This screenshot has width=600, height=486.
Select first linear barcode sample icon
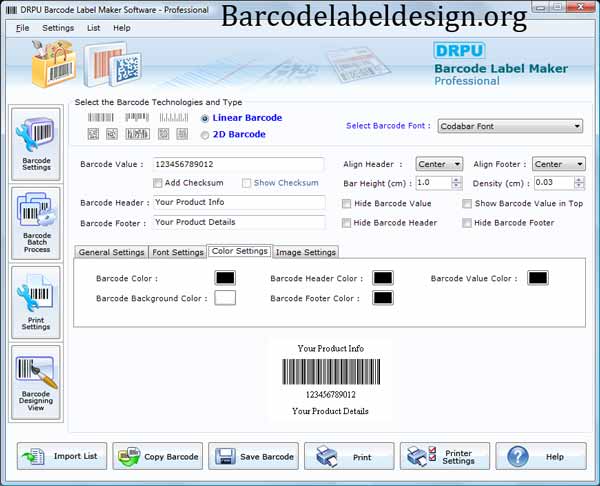101,117
